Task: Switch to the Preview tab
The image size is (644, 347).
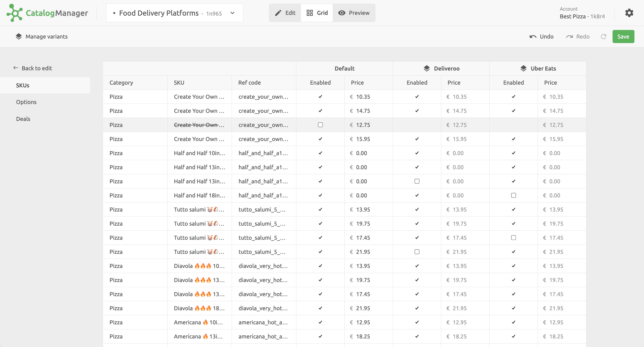Action: pos(354,13)
